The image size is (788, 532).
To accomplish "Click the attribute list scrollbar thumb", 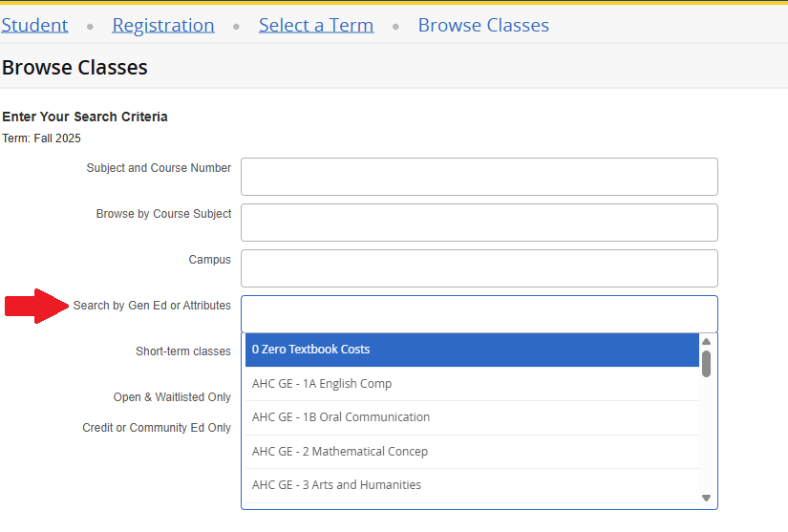I will pyautogui.click(x=707, y=364).
